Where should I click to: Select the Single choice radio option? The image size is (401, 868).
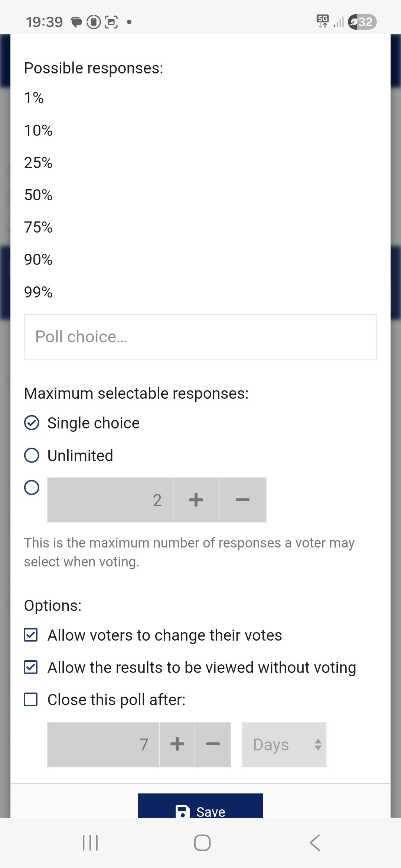click(x=32, y=423)
